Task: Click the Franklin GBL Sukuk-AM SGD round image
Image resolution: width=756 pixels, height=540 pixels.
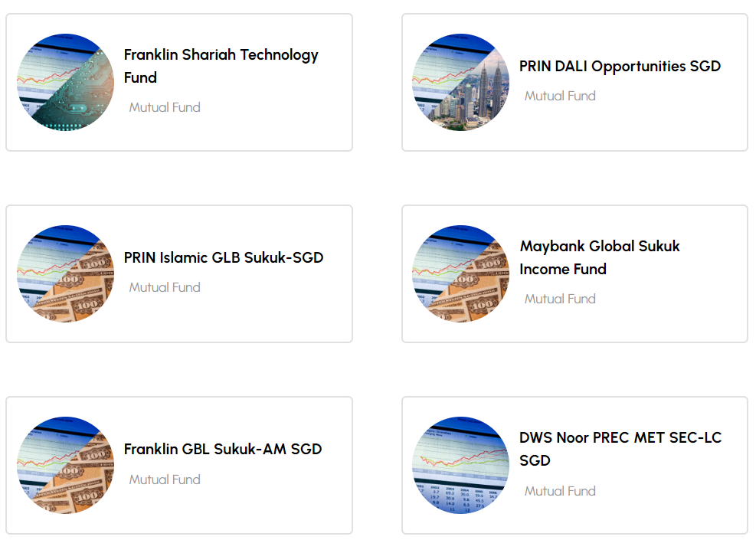Action: click(65, 465)
